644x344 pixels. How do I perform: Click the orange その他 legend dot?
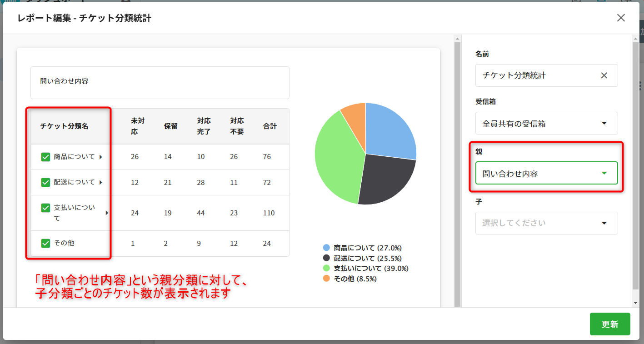pyautogui.click(x=326, y=279)
